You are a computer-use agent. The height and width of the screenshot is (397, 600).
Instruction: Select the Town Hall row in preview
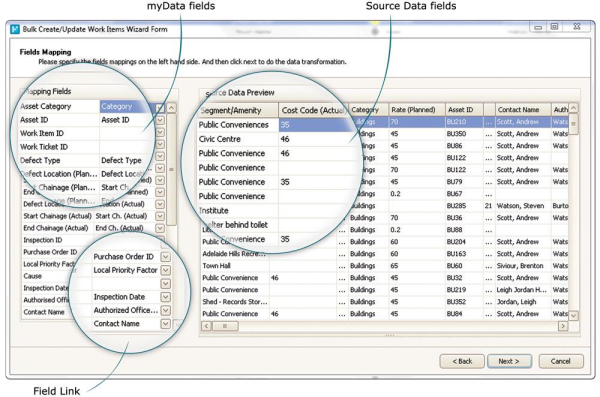point(385,266)
